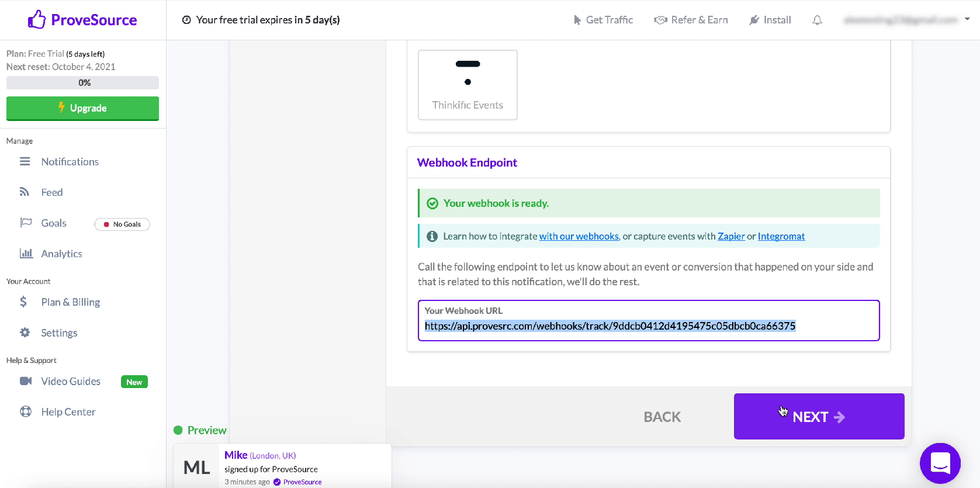
Task: Click the Help Center lifebuoy icon
Action: (x=26, y=411)
